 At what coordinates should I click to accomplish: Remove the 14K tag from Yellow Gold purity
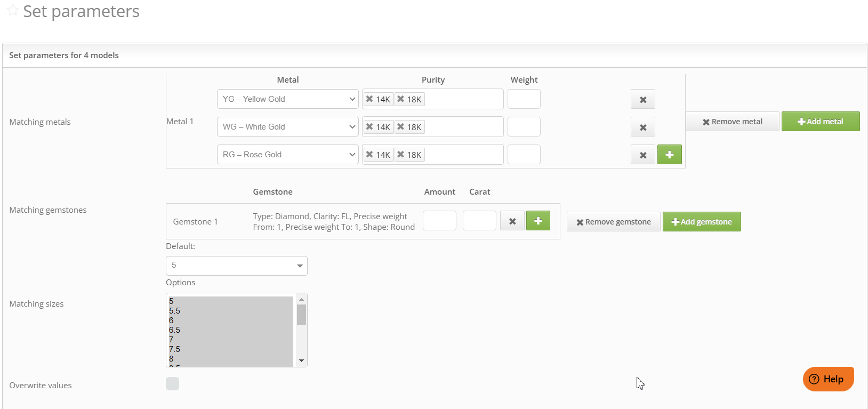[x=369, y=99]
